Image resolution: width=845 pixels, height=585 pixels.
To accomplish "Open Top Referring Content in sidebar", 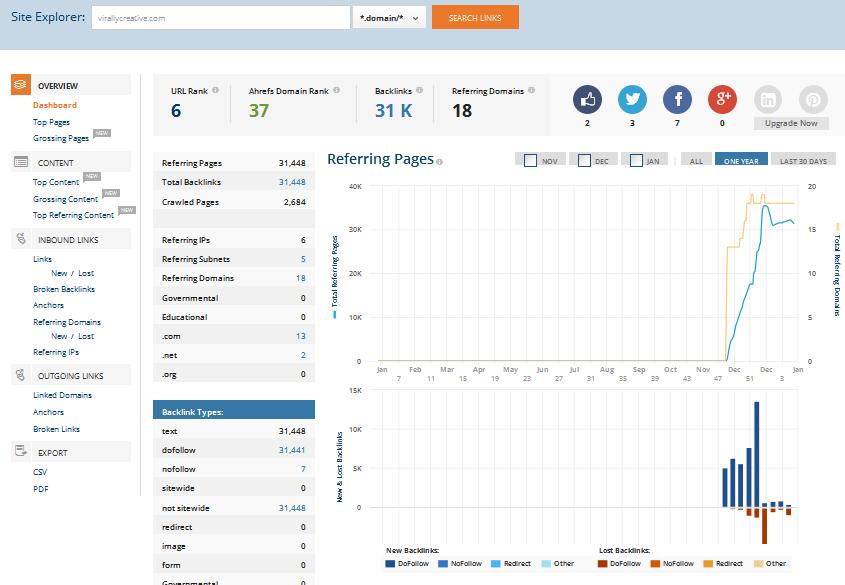I will tap(73, 215).
